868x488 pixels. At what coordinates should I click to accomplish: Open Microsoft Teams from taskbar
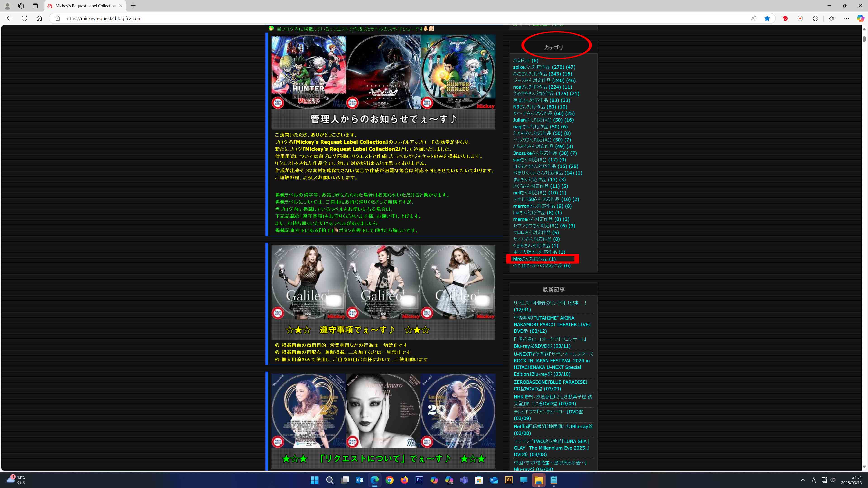tap(464, 480)
